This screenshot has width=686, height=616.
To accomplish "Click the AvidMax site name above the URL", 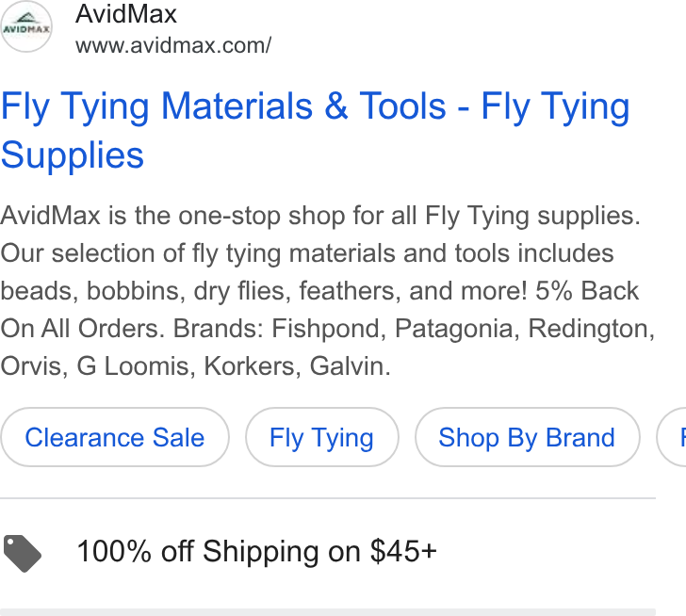I will point(126,14).
